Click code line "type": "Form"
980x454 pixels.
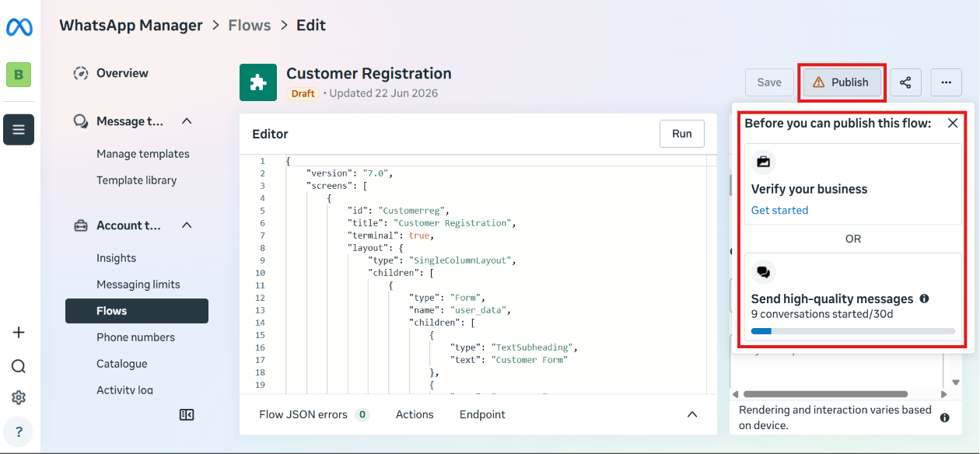tap(446, 298)
